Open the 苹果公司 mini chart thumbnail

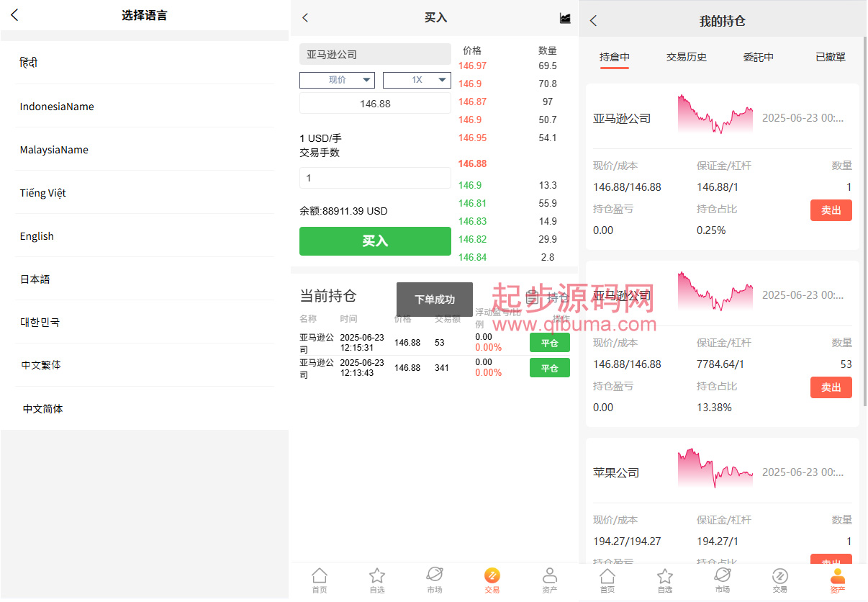pos(715,468)
